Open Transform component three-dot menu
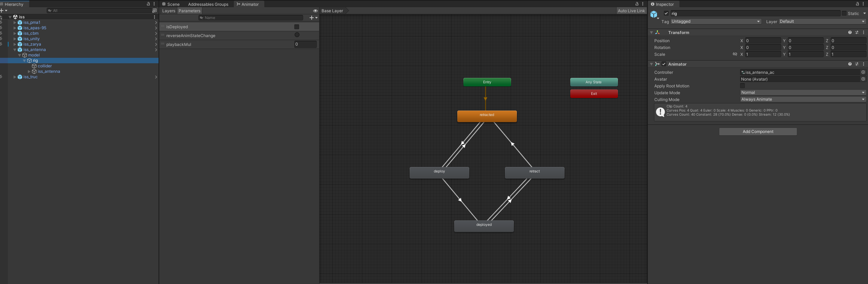 point(864,32)
